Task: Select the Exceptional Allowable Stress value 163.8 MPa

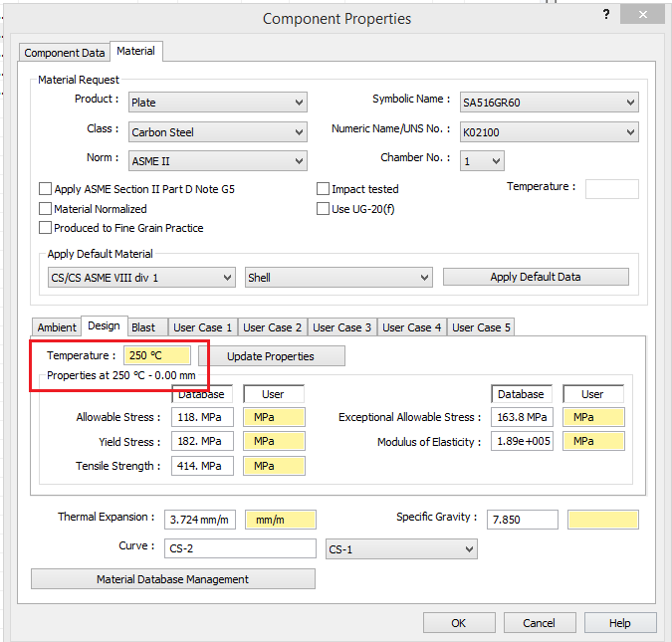Action: point(522,417)
